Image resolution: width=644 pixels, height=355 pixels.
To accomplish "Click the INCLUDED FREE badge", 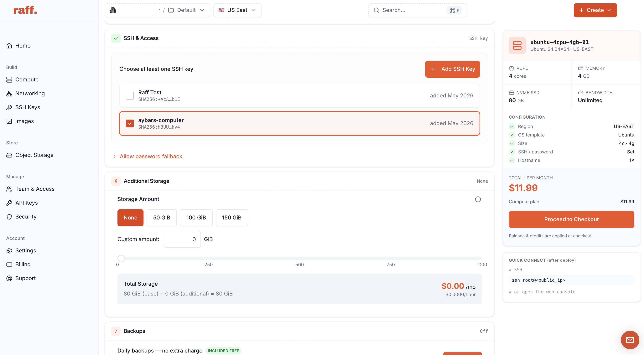I will coord(223,351).
